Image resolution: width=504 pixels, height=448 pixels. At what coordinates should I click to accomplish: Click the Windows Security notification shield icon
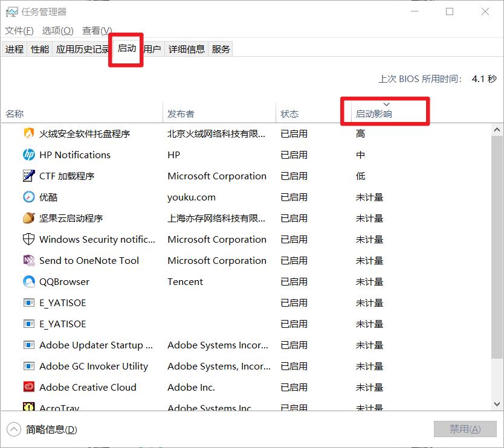[x=28, y=239]
